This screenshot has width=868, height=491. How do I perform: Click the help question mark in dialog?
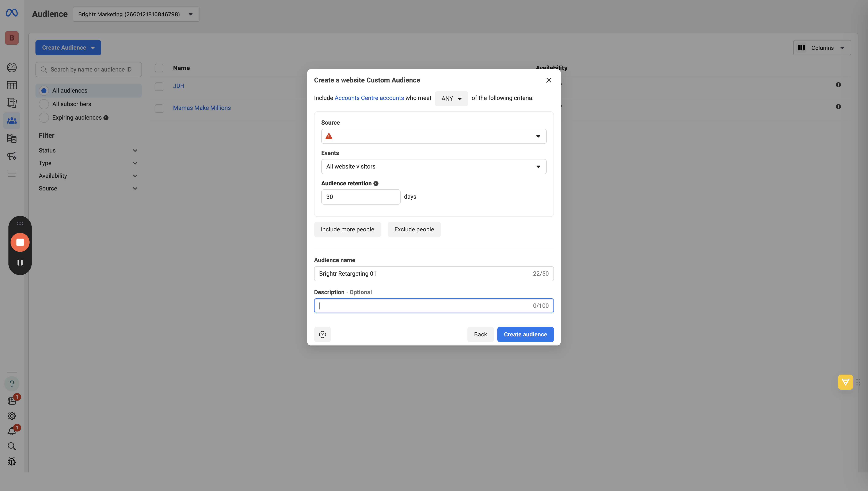(x=322, y=334)
